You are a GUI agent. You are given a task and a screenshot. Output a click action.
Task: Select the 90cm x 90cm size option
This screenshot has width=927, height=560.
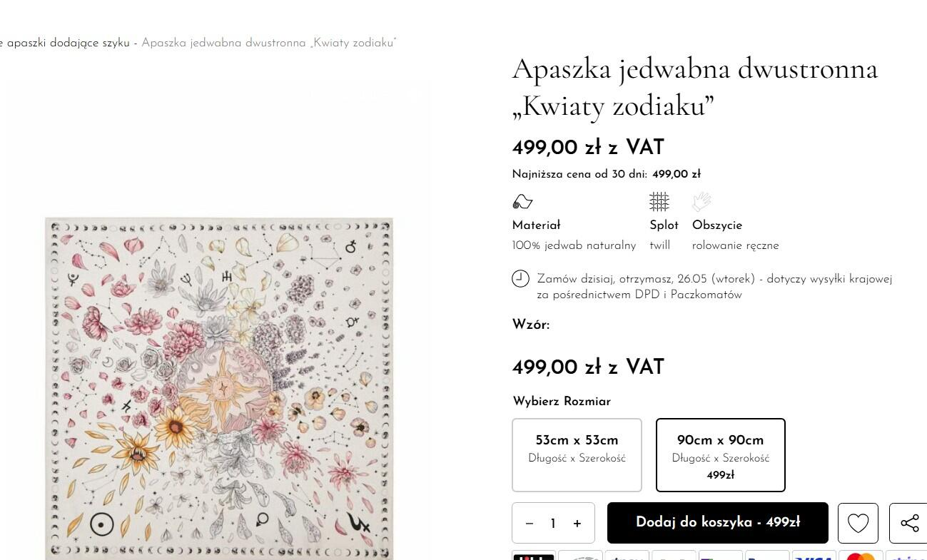(x=721, y=455)
